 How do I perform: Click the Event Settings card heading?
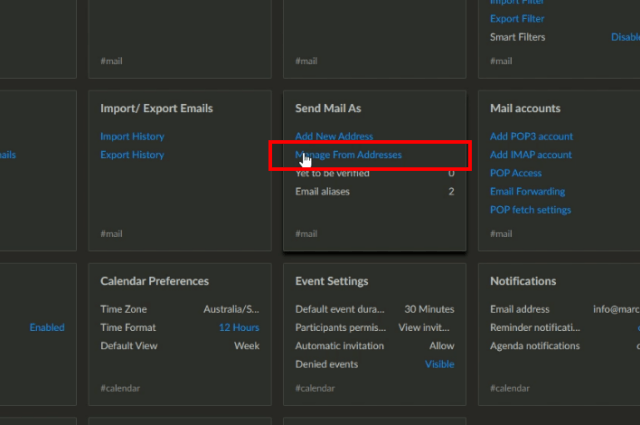(x=331, y=281)
